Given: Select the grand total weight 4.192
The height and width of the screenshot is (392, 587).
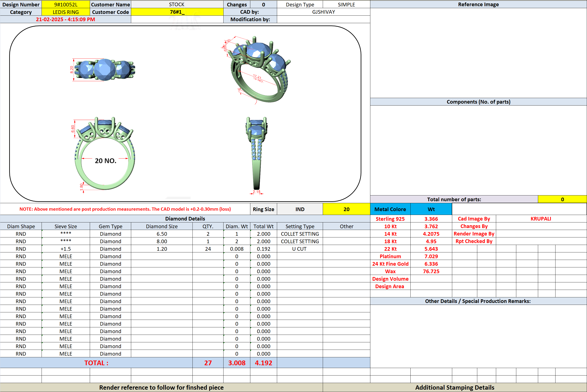Looking at the screenshot, I should coord(263,363).
